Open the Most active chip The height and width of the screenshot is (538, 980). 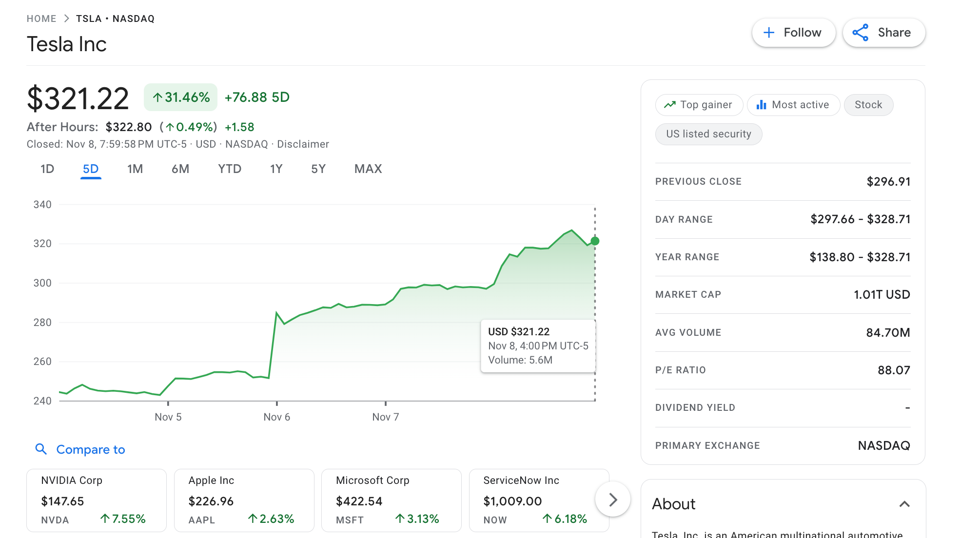tap(793, 105)
